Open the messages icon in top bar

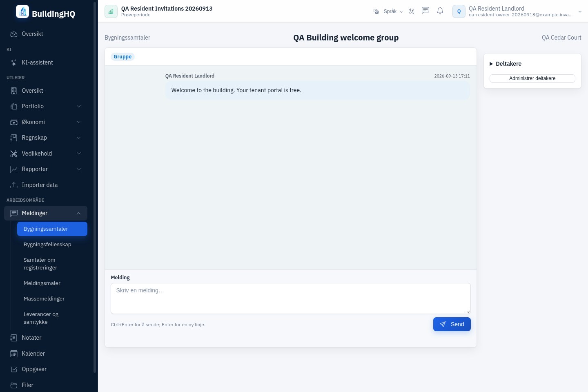(425, 11)
